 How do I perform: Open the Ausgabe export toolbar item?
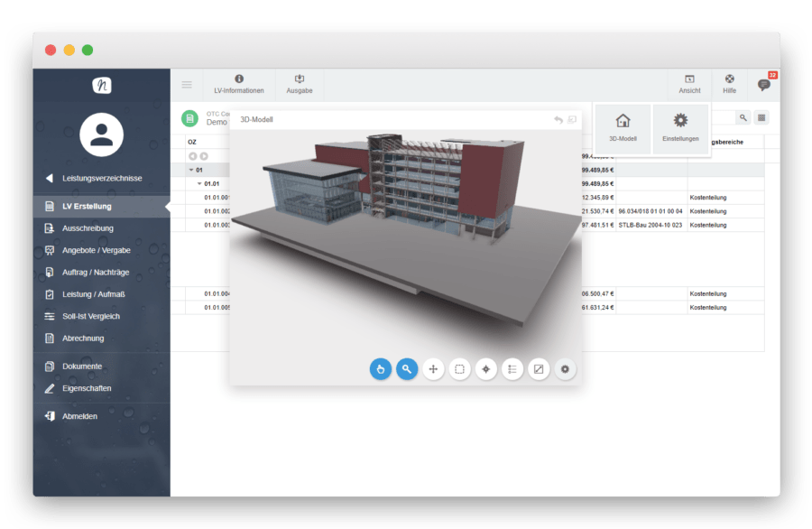[300, 85]
